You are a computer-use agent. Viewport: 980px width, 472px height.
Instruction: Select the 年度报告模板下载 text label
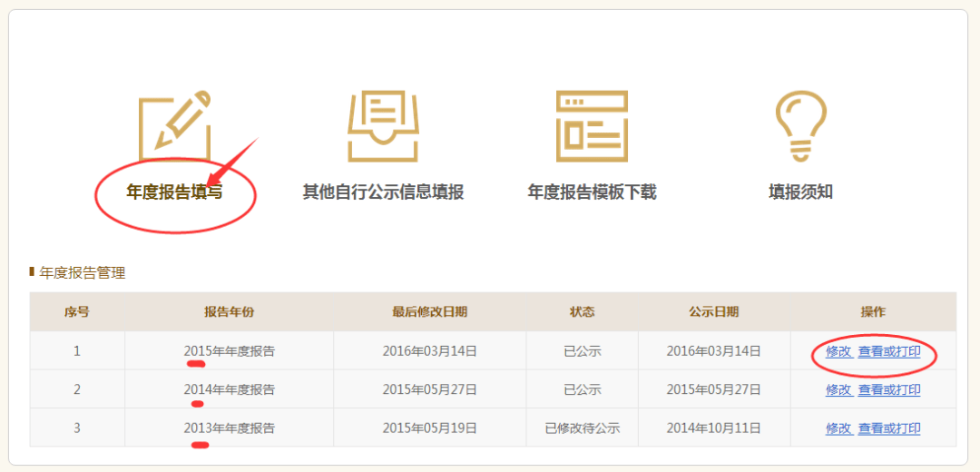[x=592, y=192]
